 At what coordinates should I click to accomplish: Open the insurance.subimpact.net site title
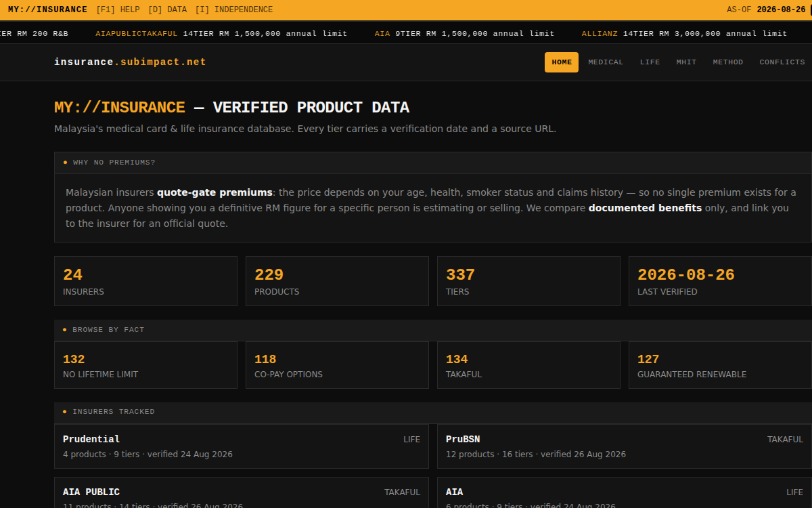point(130,62)
